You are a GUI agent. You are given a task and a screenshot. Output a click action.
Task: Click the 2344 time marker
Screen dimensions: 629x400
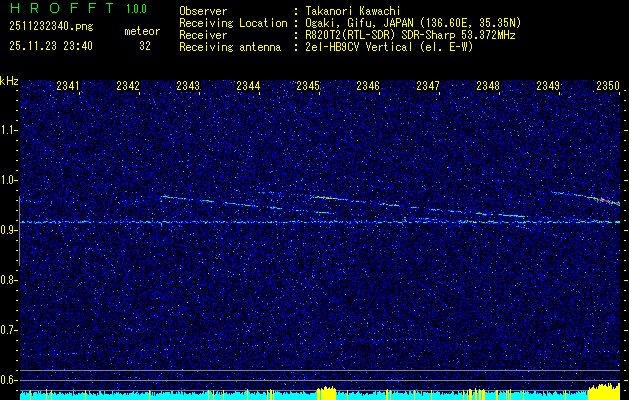248,85
